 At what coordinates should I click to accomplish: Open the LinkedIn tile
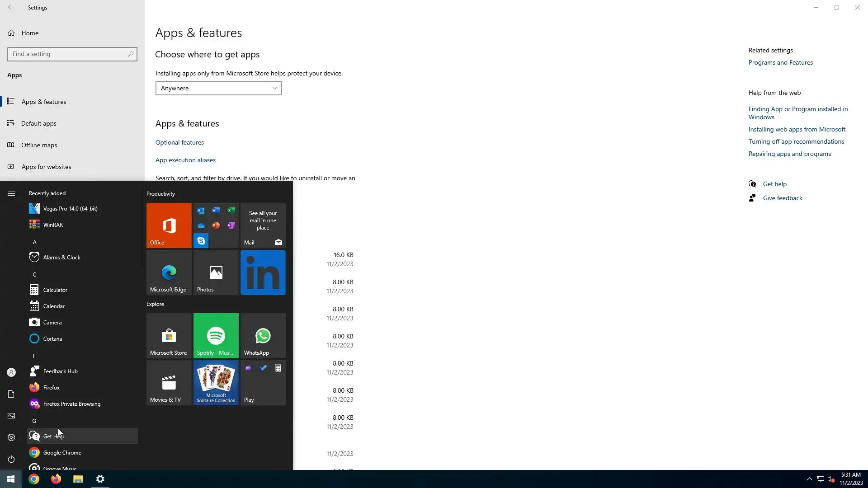click(263, 272)
